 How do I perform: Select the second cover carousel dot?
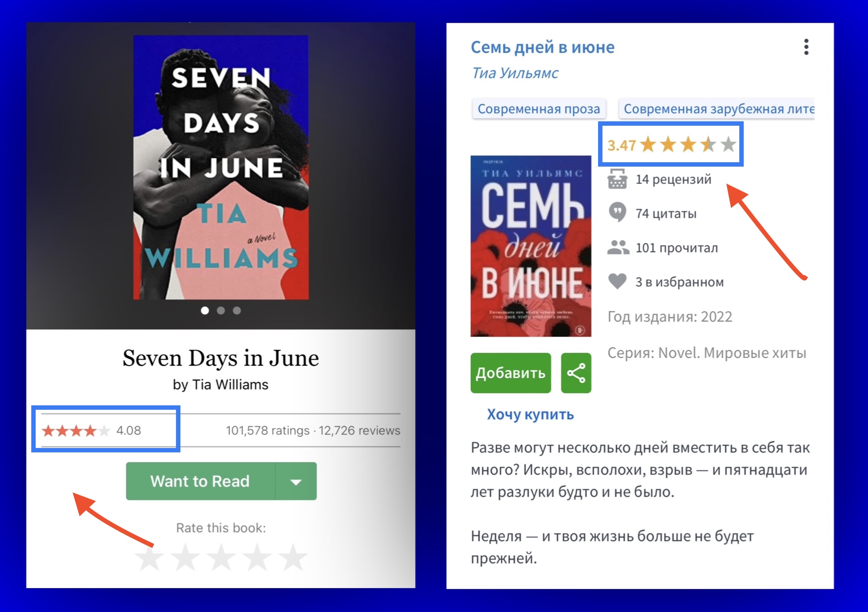point(221,310)
